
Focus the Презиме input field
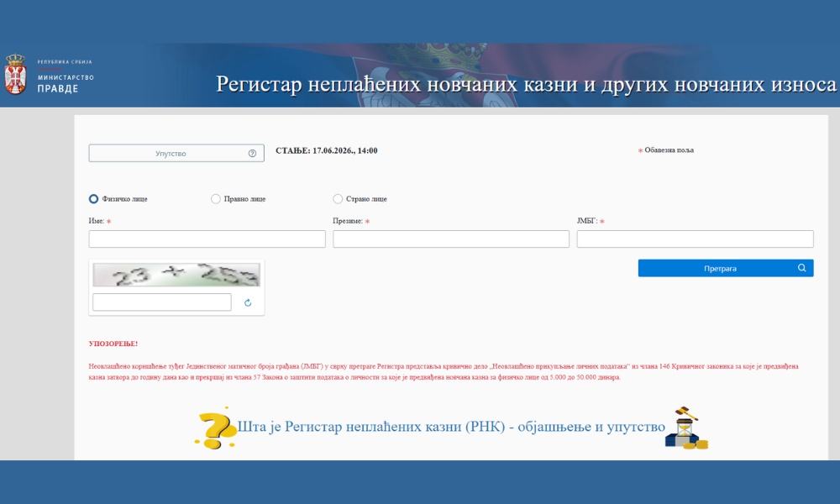pos(451,239)
